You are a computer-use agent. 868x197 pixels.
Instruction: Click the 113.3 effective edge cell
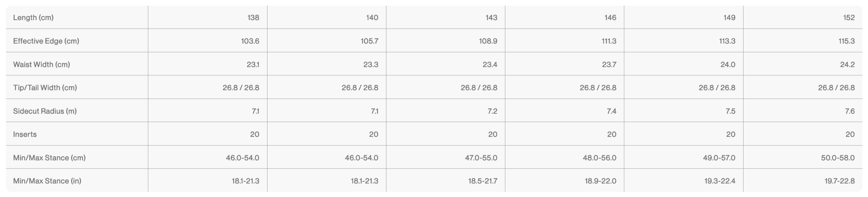726,41
